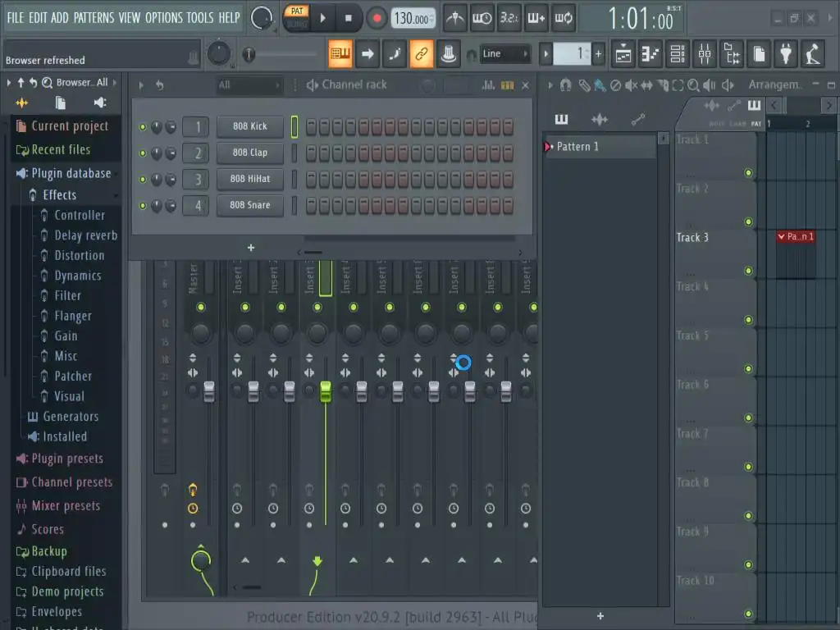Viewport: 840px width, 630px height.
Task: Expand the Generators folder in browser
Action: click(71, 417)
